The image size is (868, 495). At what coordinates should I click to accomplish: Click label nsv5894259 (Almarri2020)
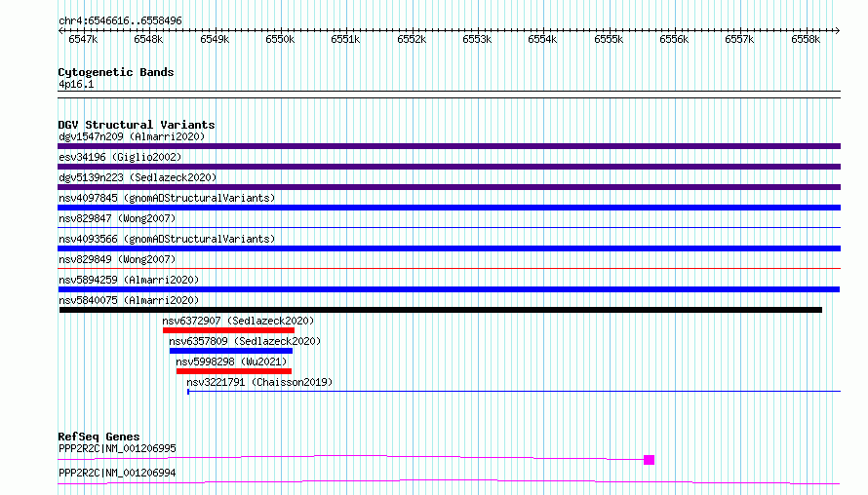[129, 280]
